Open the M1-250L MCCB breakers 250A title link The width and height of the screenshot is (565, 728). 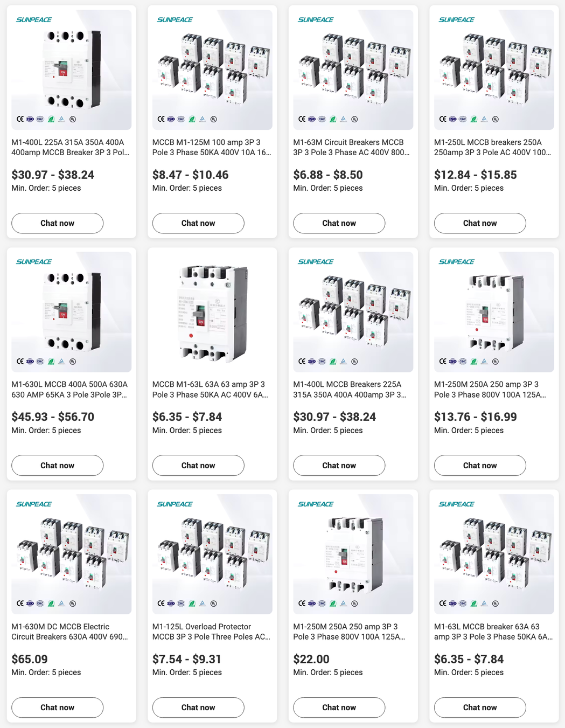pyautogui.click(x=493, y=148)
